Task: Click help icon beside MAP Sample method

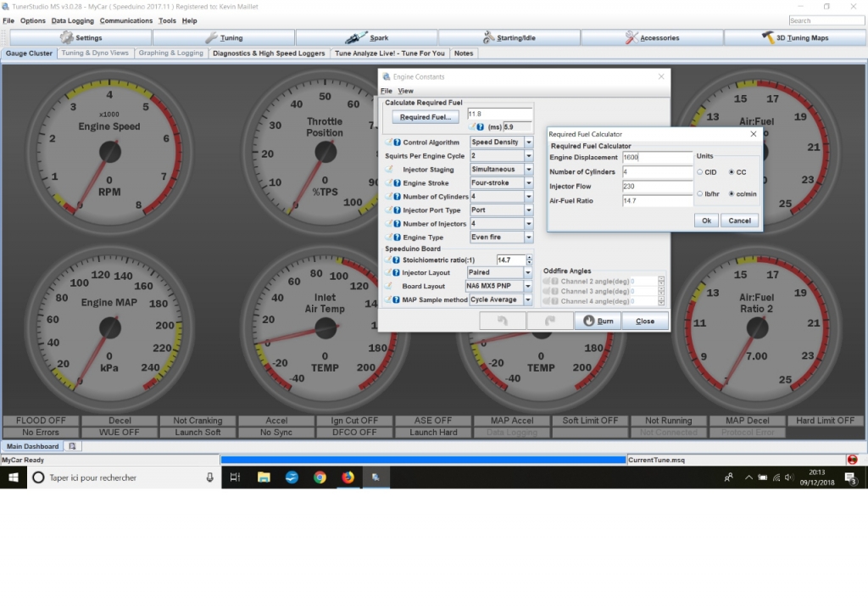Action: click(x=397, y=299)
